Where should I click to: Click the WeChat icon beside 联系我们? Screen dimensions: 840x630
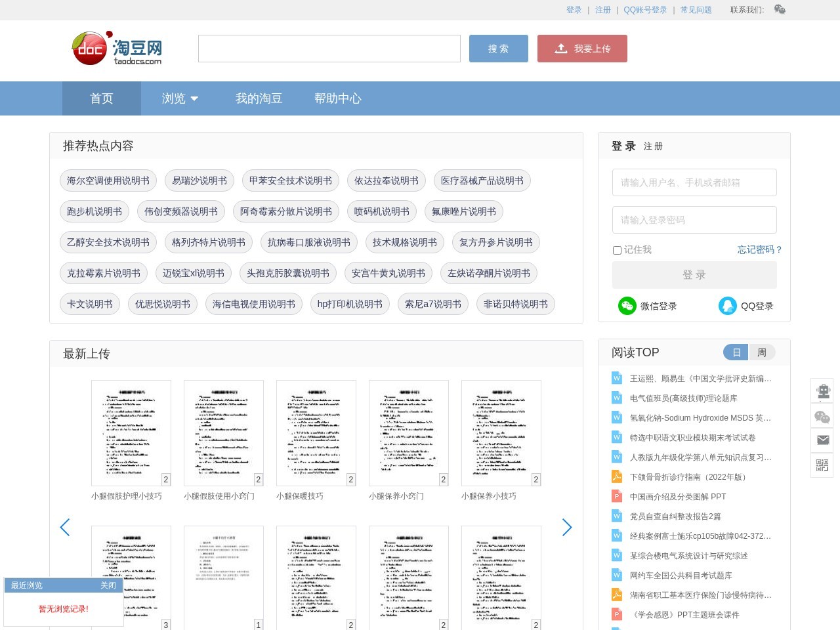click(780, 9)
